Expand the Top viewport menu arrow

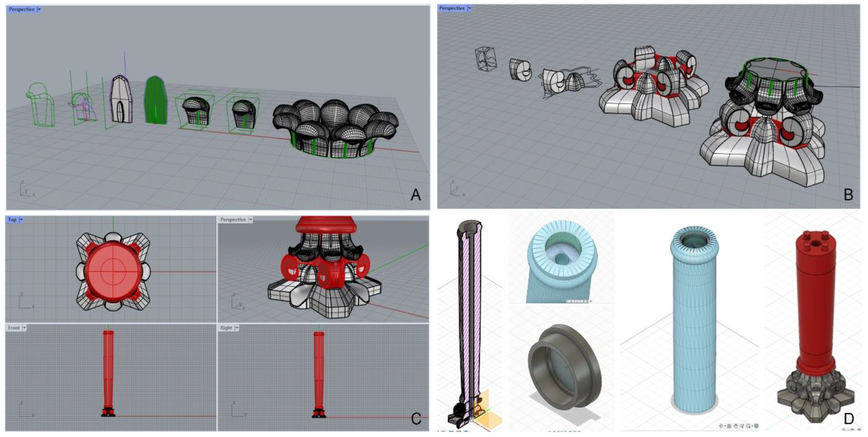click(21, 219)
